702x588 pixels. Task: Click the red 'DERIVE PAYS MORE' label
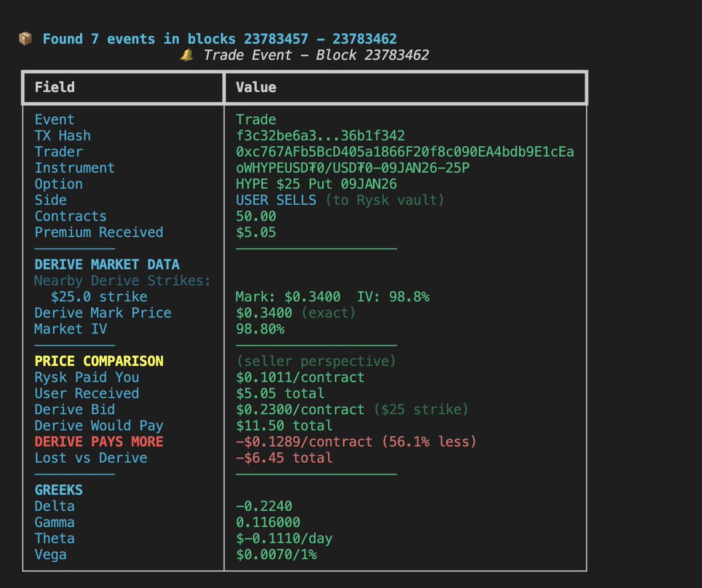[99, 442]
